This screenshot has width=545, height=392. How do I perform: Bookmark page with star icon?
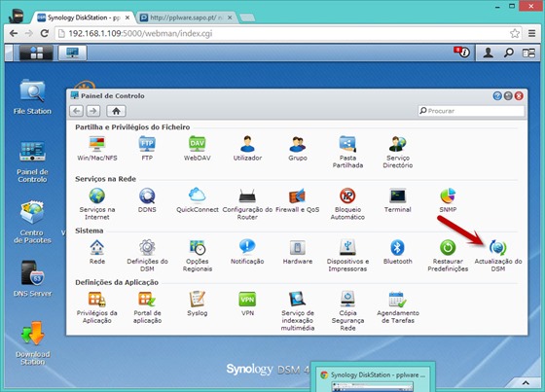[x=515, y=33]
